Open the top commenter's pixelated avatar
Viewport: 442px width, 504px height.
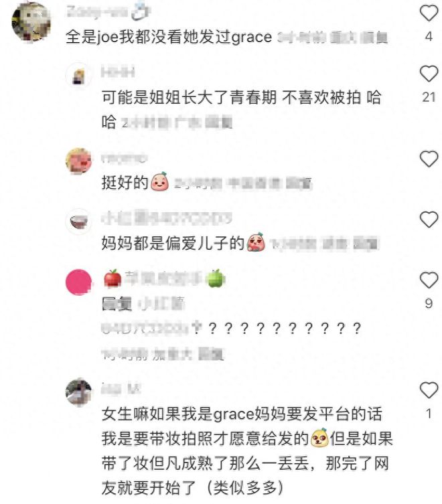(31, 22)
